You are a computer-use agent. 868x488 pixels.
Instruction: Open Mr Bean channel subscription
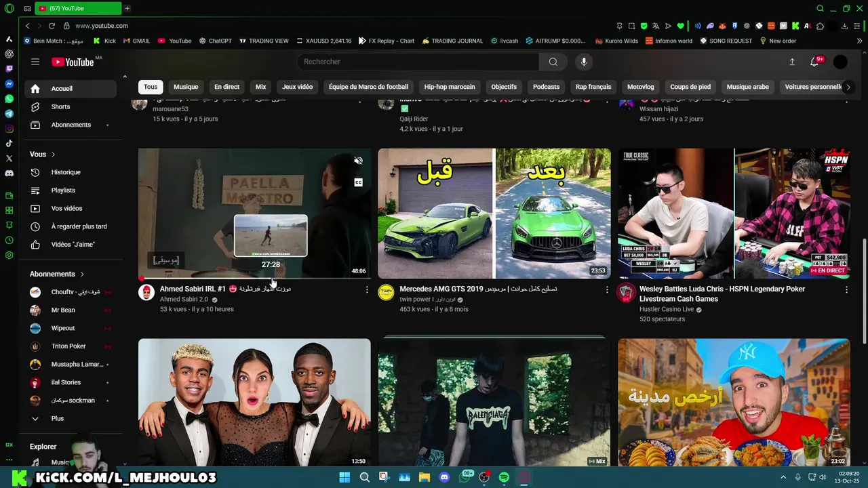[71, 310]
